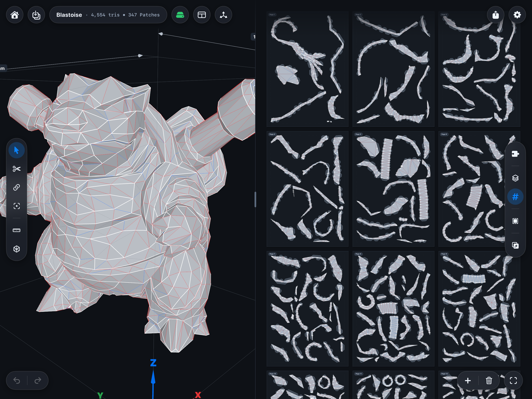The width and height of the screenshot is (532, 399).
Task: Open the green printer bed icon
Action: tap(180, 15)
